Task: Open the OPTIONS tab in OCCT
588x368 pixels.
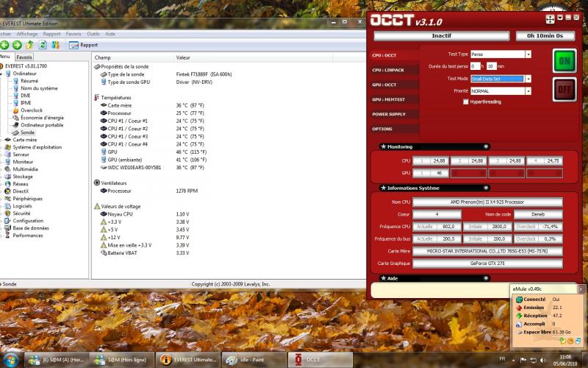Action: pyautogui.click(x=394, y=129)
